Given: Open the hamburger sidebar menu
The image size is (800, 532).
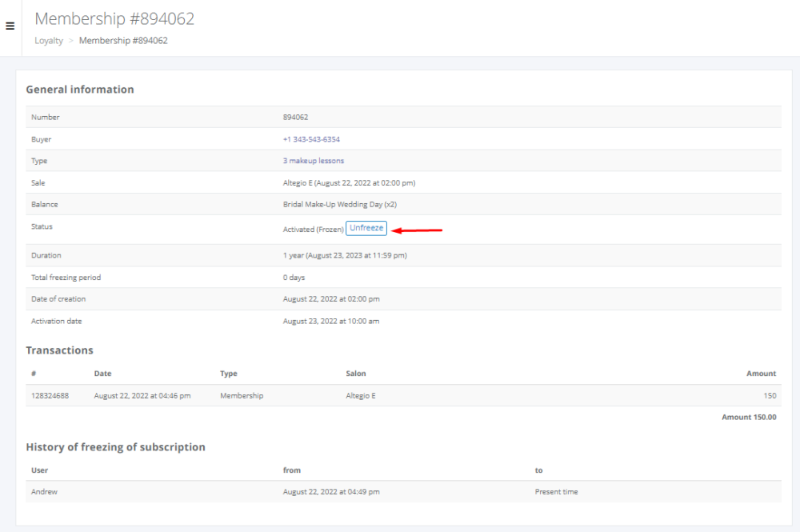Looking at the screenshot, I should 10,26.
